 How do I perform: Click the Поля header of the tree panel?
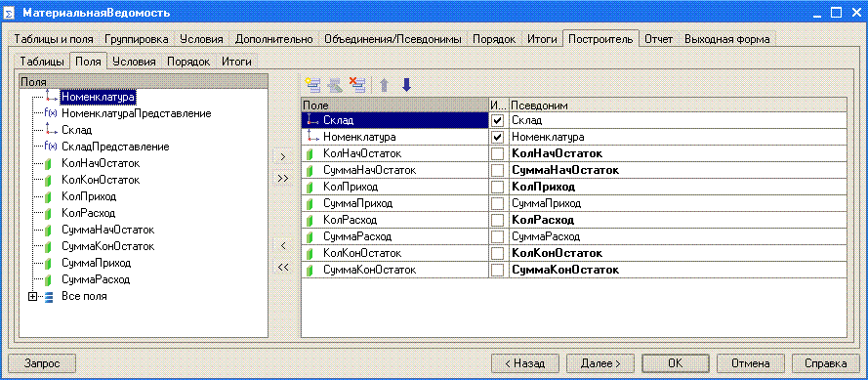pyautogui.click(x=143, y=81)
